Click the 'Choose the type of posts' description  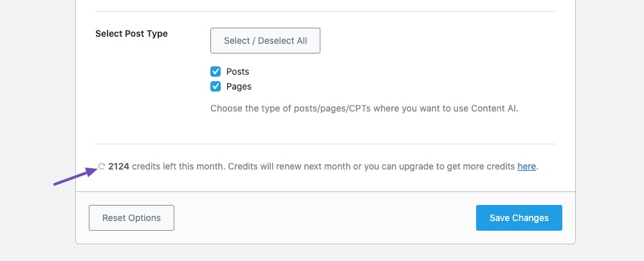(364, 109)
